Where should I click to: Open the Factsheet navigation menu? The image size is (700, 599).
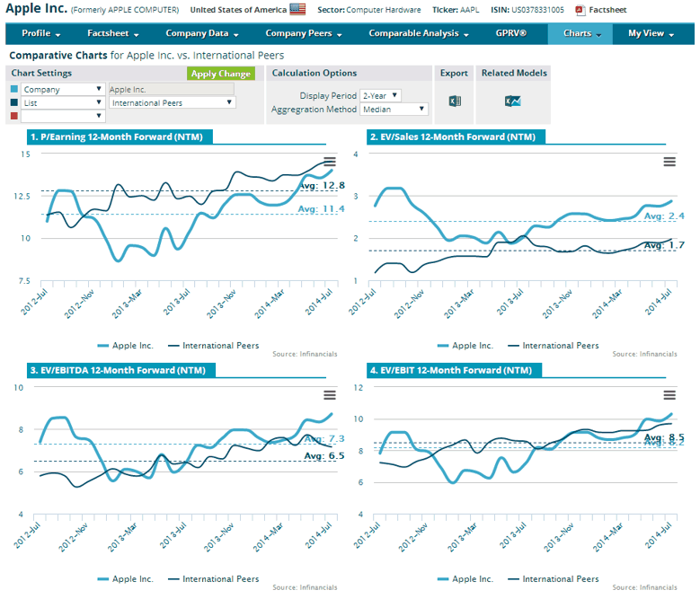pyautogui.click(x=113, y=33)
